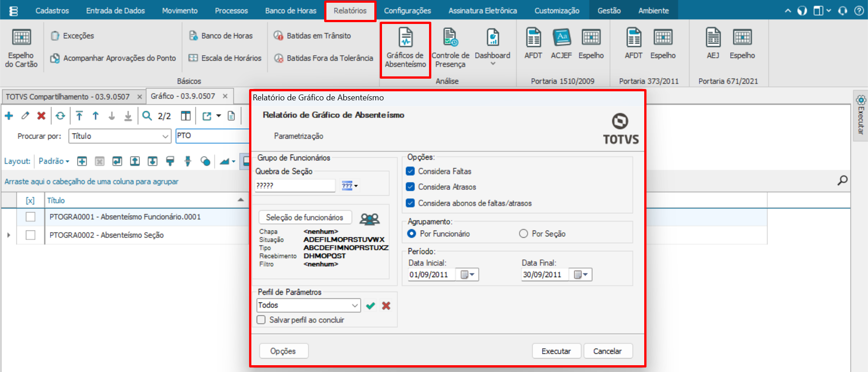This screenshot has height=372, width=868.
Task: Open Banco de Horas report in ribbon
Action: (221, 36)
